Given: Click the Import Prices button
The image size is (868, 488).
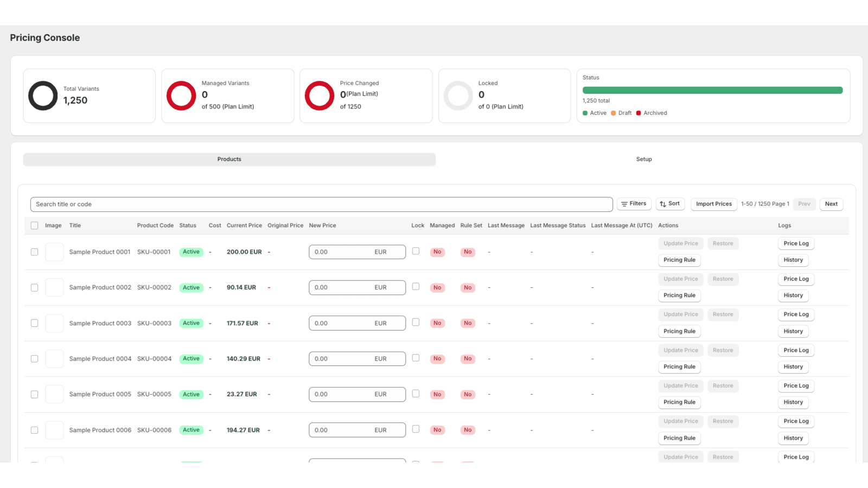Looking at the screenshot, I should [x=713, y=203].
